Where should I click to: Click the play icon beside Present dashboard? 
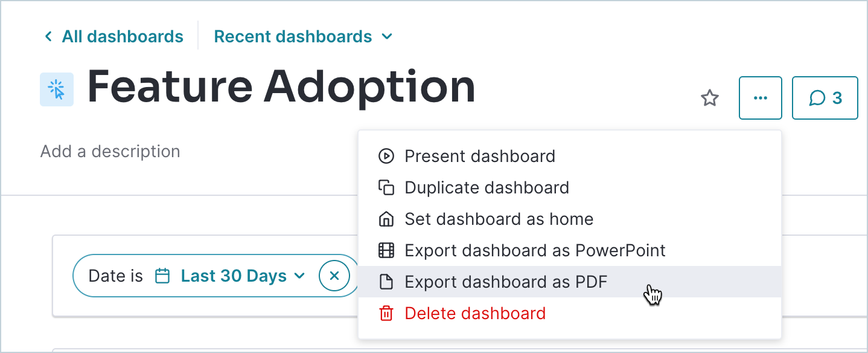(x=386, y=156)
